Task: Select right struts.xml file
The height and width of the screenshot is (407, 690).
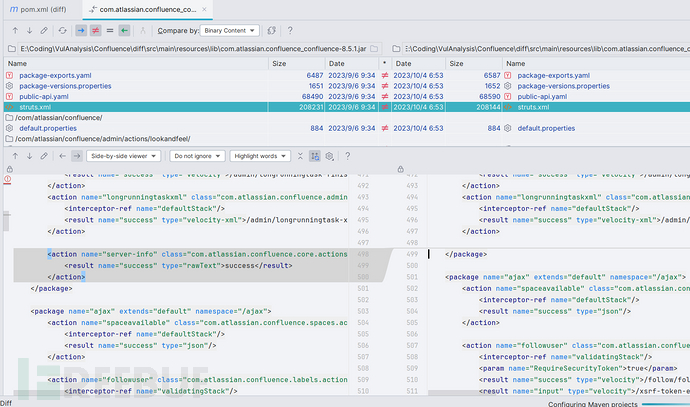Action: point(533,107)
